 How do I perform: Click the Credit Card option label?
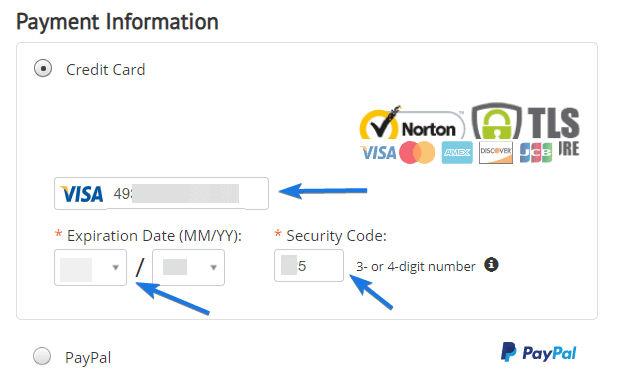pyautogui.click(x=106, y=70)
